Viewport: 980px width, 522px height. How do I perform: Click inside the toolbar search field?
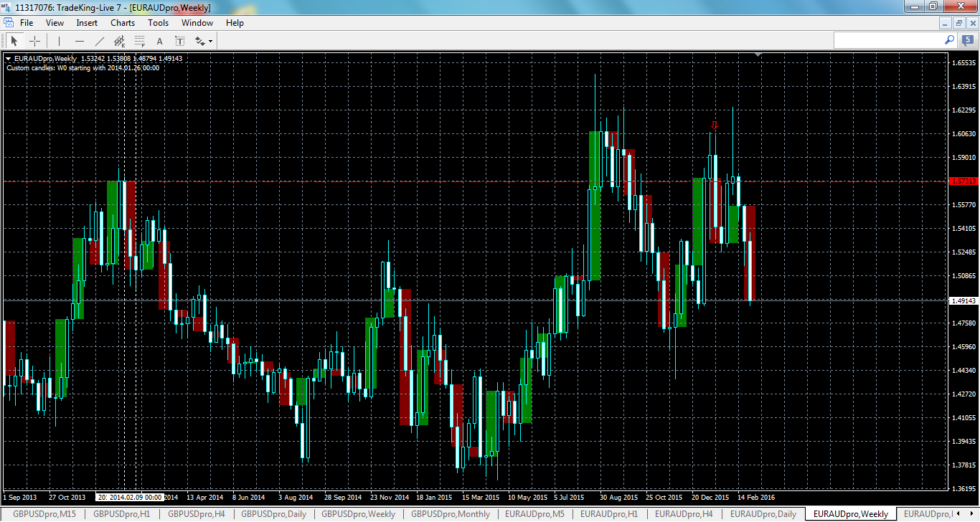click(888, 40)
